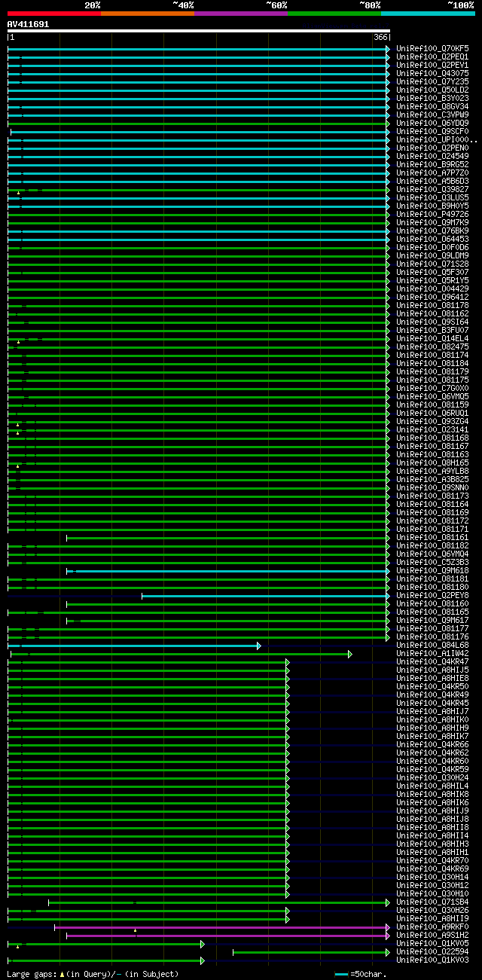Select the UniRef100_A8HIJ5 label
Viewport: 482px width, 980px height.
point(432,670)
